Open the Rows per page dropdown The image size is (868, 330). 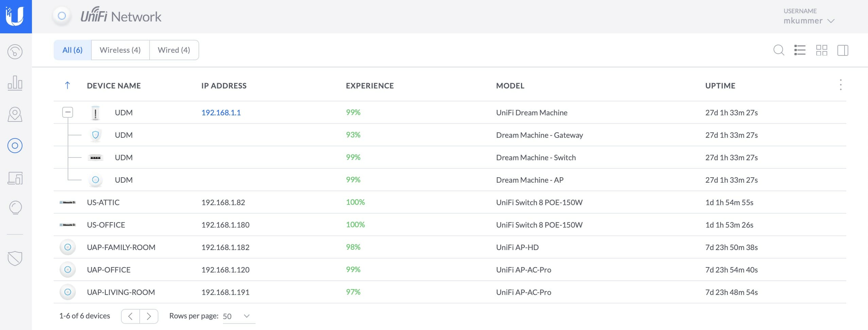click(x=239, y=316)
